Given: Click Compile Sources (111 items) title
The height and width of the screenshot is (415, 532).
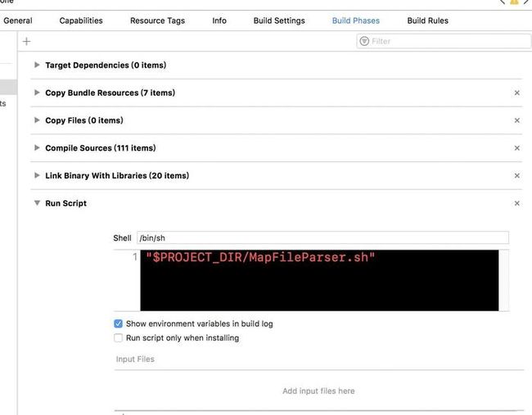Looking at the screenshot, I should pos(101,148).
